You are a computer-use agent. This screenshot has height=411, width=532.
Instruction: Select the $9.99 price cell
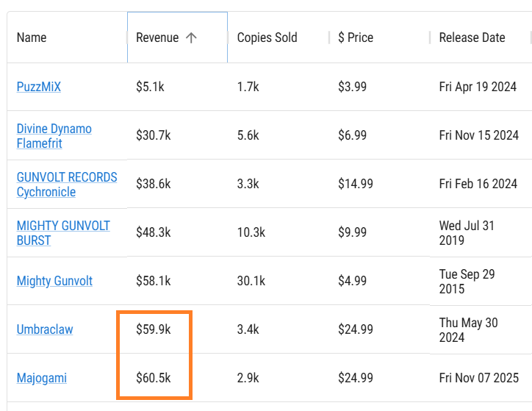(x=379, y=232)
